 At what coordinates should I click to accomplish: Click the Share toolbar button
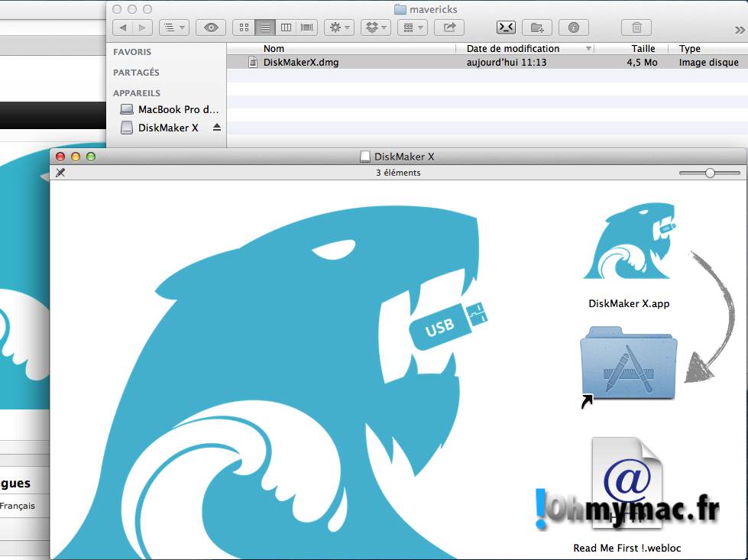tap(449, 28)
